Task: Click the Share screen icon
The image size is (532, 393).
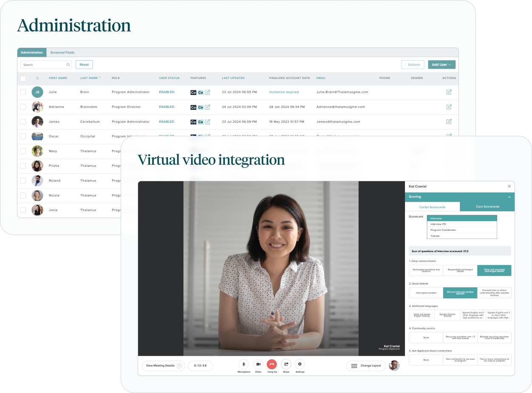Action: (x=286, y=364)
